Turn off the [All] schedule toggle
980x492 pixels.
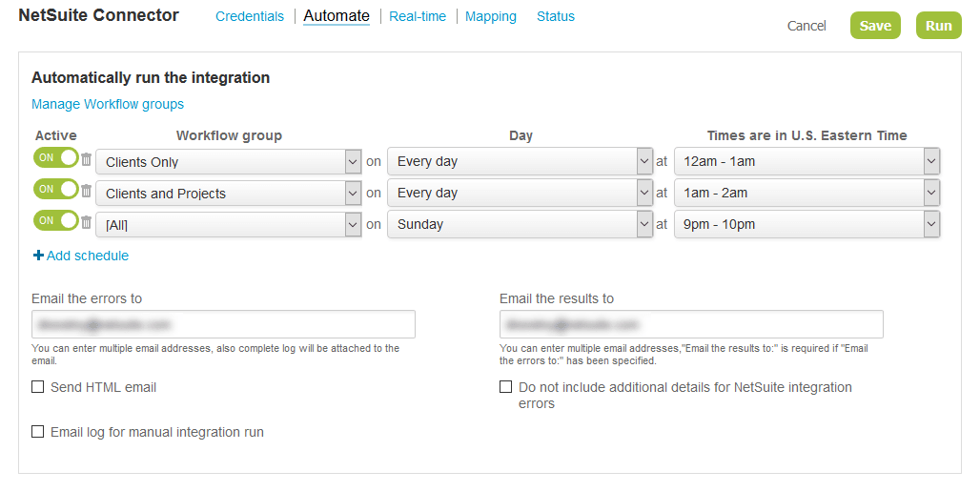[55, 220]
